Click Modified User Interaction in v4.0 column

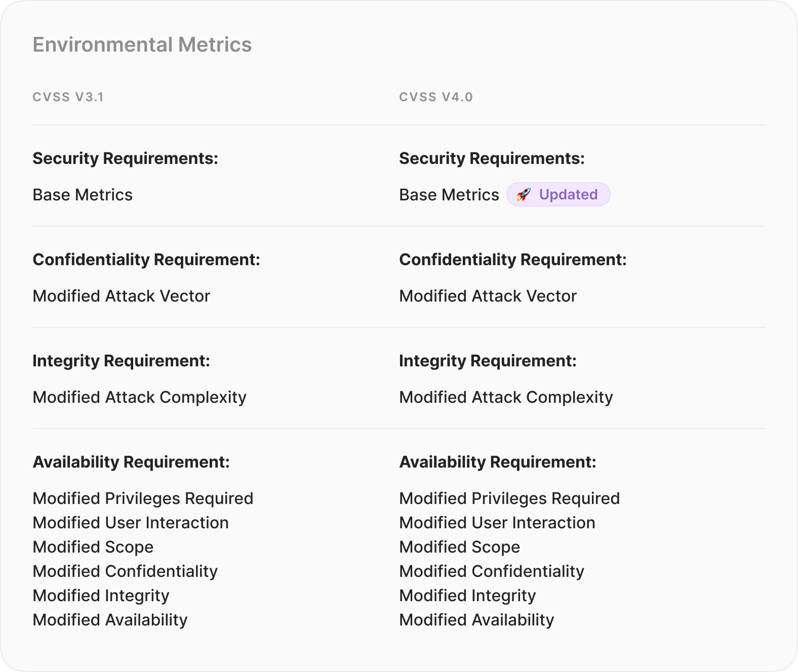click(497, 523)
